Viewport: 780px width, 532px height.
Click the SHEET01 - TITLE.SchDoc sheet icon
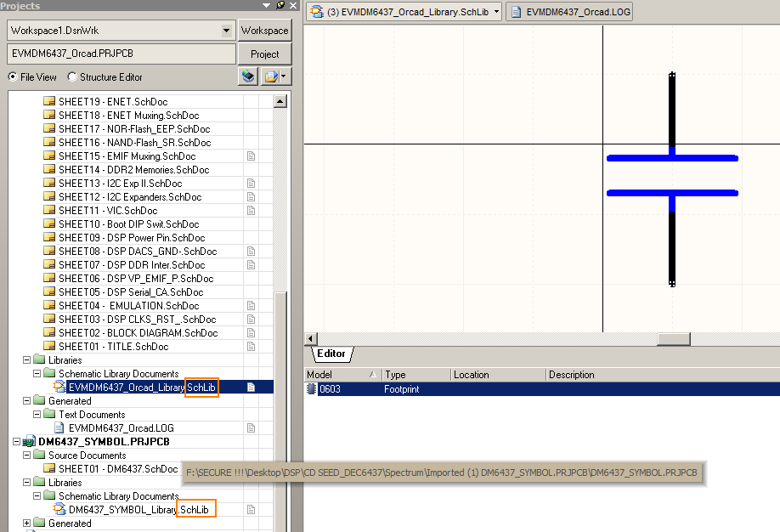(49, 346)
